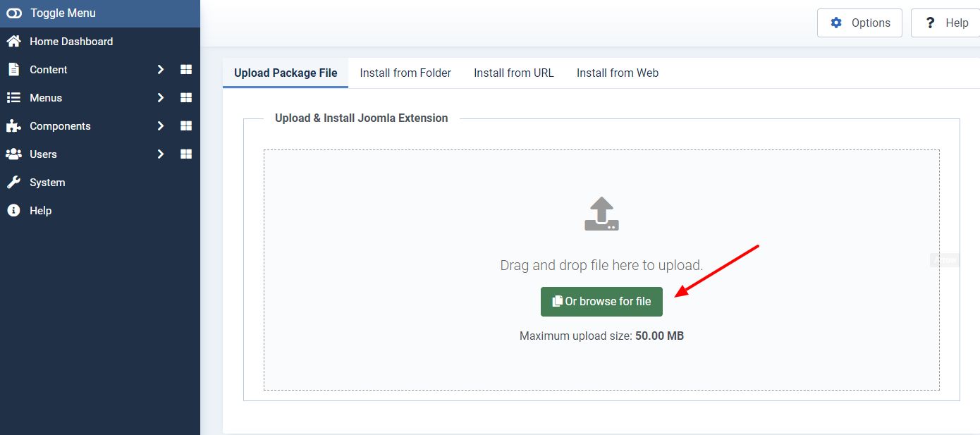Open Menus dashboard grid icon
The width and height of the screenshot is (980, 435).
(186, 98)
